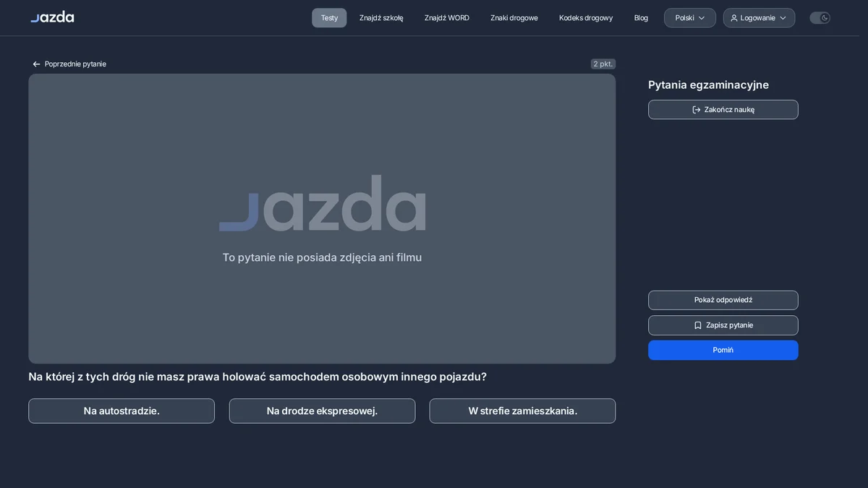This screenshot has height=488, width=868.
Task: Click the back arrow beside Poprzednie pytanie
Action: (x=36, y=64)
